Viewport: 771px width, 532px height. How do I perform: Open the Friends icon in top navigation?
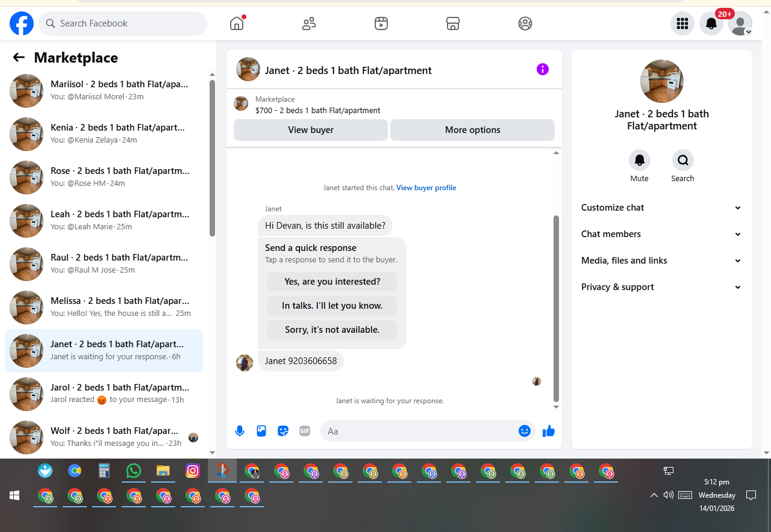tap(309, 23)
